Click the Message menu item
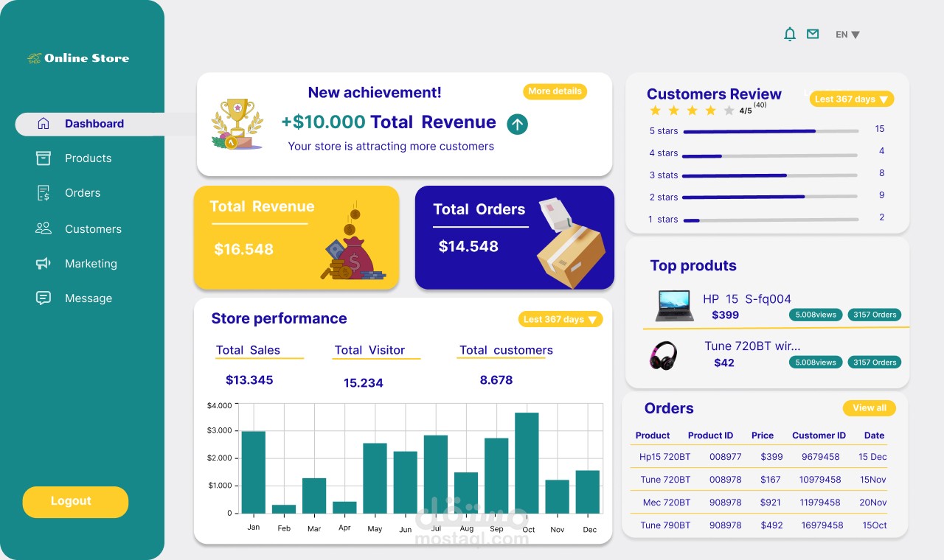The image size is (944, 560). pyautogui.click(x=88, y=298)
